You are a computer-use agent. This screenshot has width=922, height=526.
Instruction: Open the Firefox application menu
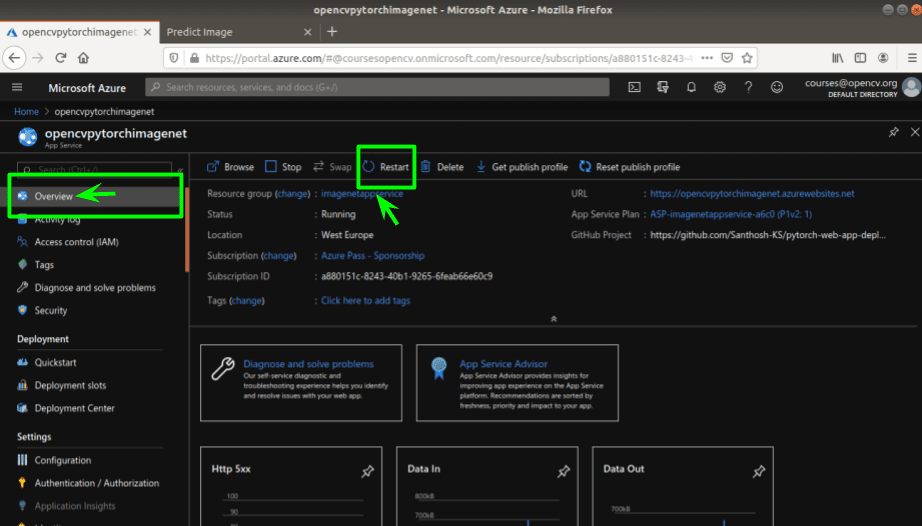point(912,58)
